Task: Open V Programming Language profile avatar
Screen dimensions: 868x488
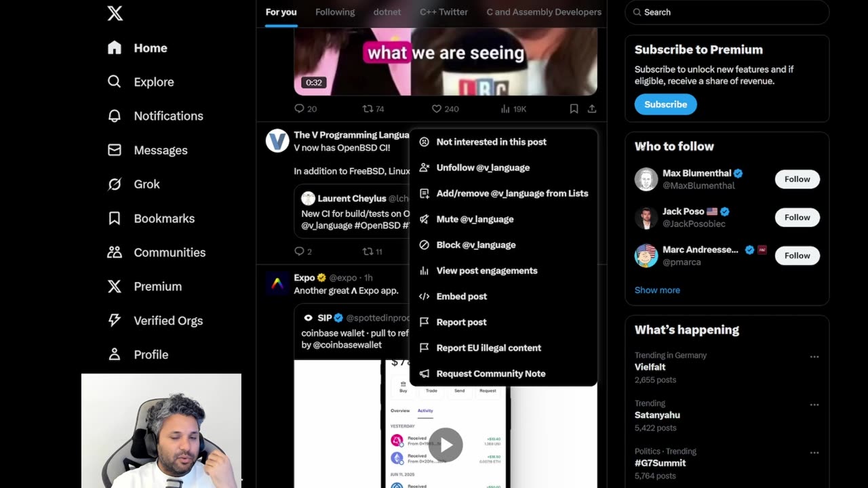Action: pos(277,141)
